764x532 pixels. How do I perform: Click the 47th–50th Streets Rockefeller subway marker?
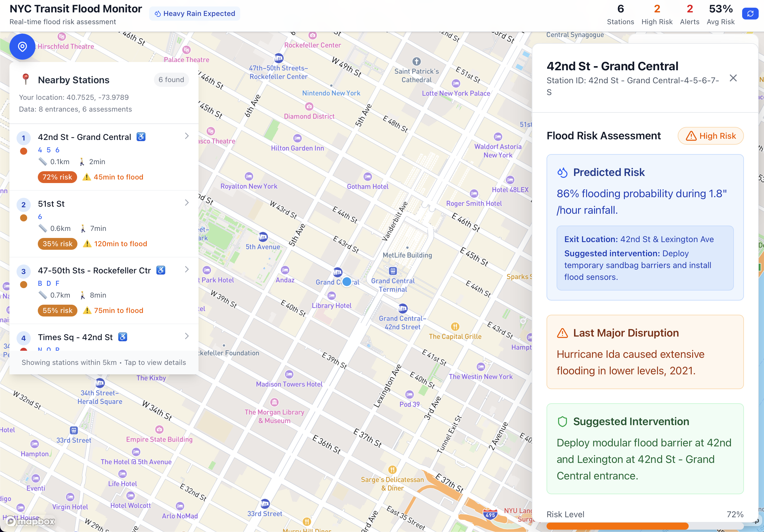point(279,58)
